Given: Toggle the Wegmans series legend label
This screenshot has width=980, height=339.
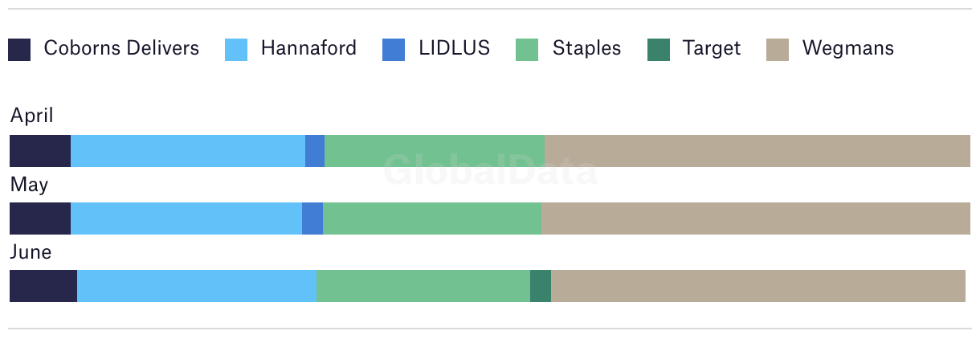Looking at the screenshot, I should [x=847, y=48].
